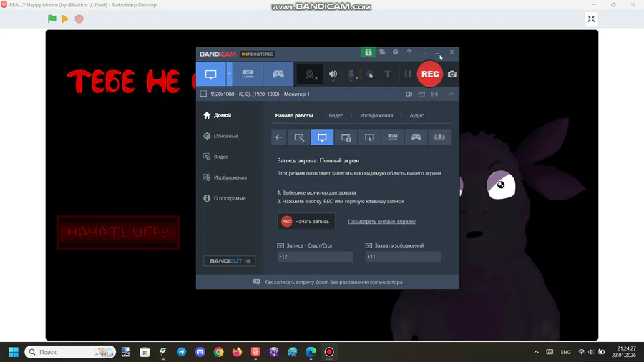Click the pause recording icon
The image size is (644, 362).
[407, 74]
